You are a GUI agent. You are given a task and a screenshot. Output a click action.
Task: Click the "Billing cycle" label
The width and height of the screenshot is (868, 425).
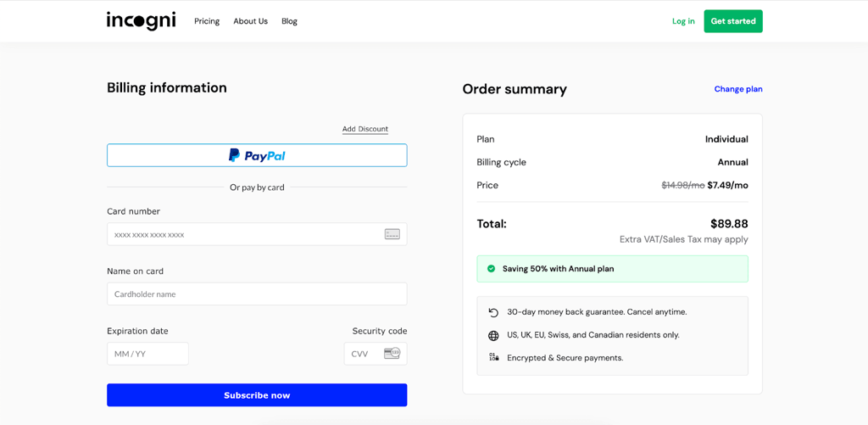coord(502,162)
